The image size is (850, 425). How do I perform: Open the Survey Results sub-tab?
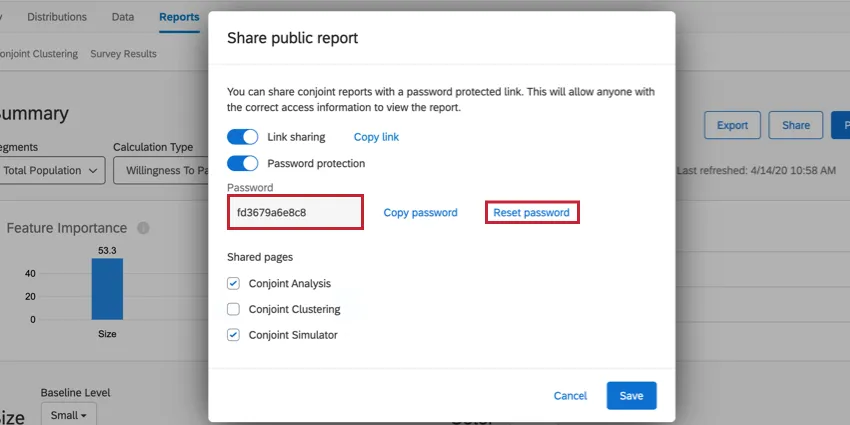[x=123, y=54]
